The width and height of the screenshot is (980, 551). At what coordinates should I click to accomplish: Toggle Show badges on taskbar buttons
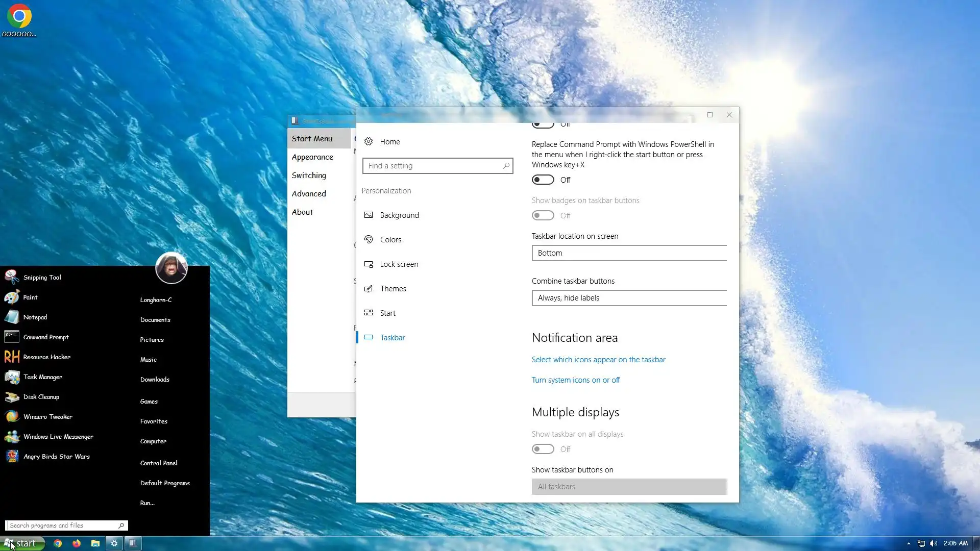tap(543, 216)
